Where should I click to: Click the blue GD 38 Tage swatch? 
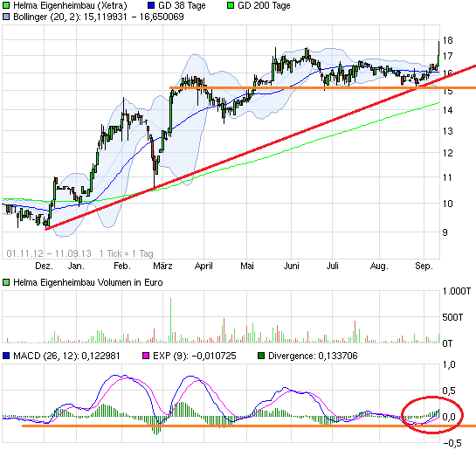click(x=151, y=5)
